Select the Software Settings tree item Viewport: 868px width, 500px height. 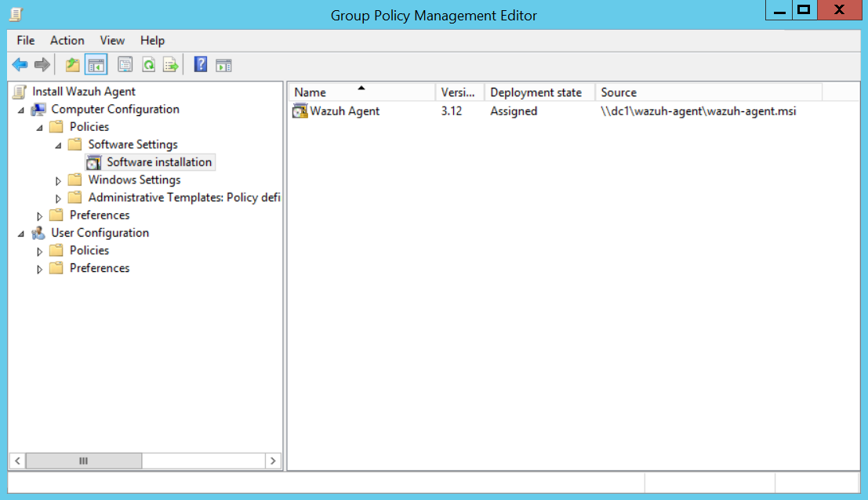133,144
